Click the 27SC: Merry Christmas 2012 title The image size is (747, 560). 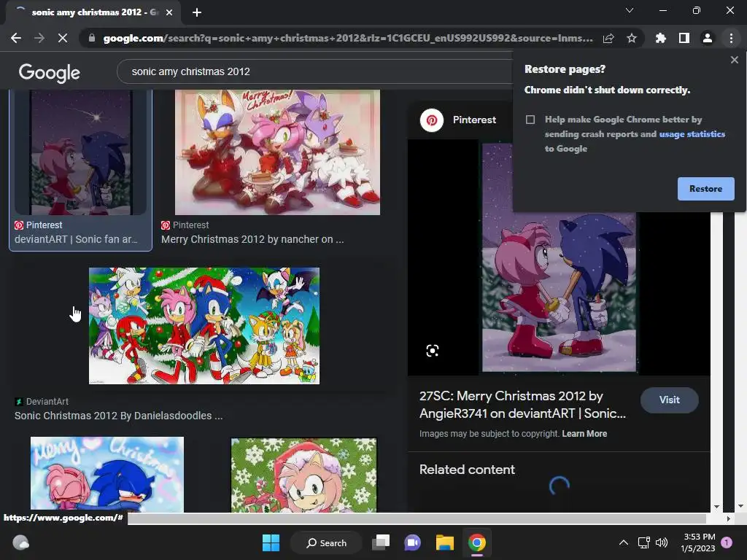coord(522,405)
